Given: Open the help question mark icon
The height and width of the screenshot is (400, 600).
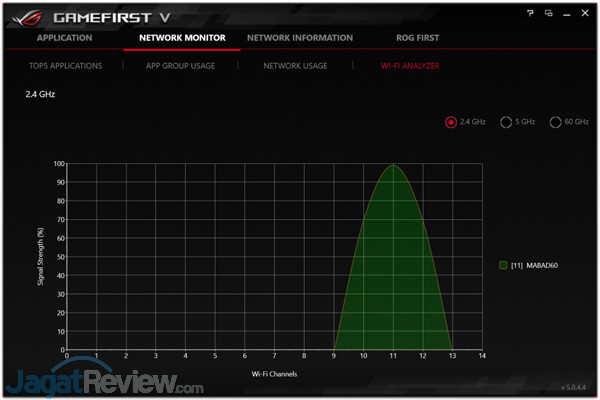Looking at the screenshot, I should click(530, 14).
